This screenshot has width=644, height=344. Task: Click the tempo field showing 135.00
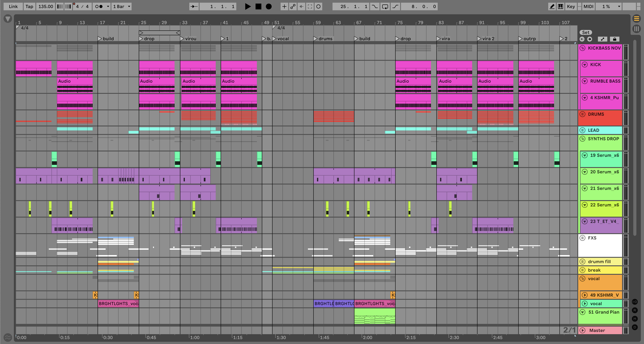pyautogui.click(x=45, y=6)
